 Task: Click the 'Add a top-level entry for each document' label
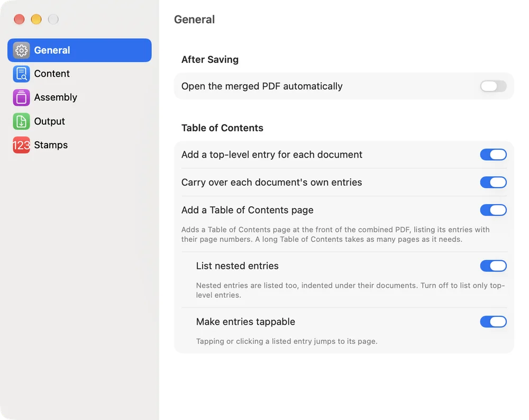tap(271, 154)
